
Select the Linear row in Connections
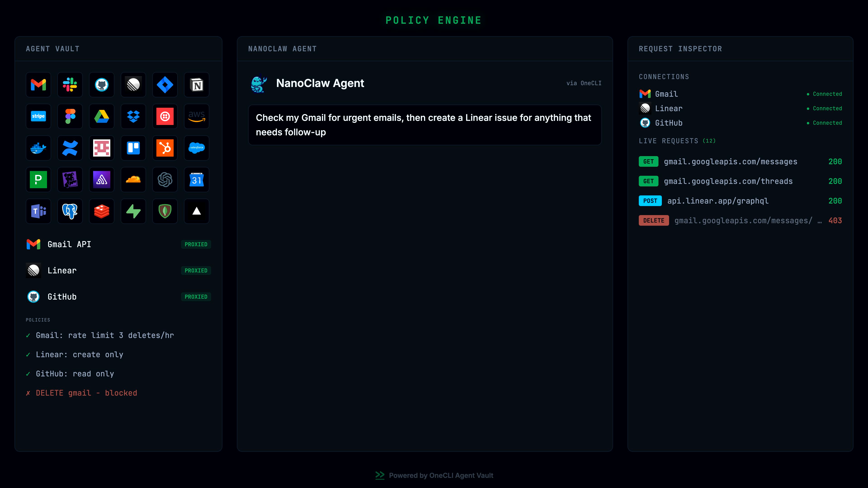pyautogui.click(x=740, y=108)
